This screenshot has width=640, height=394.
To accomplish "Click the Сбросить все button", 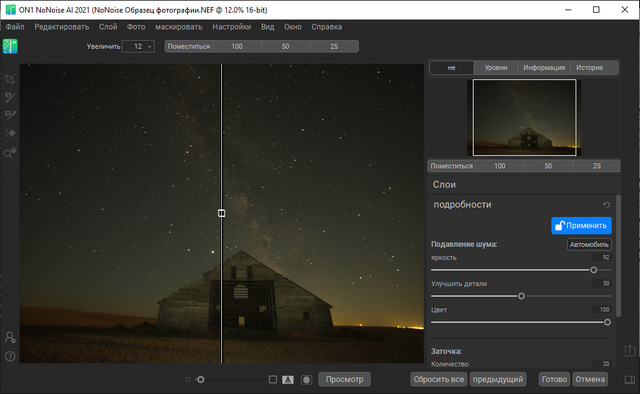I will coord(439,379).
